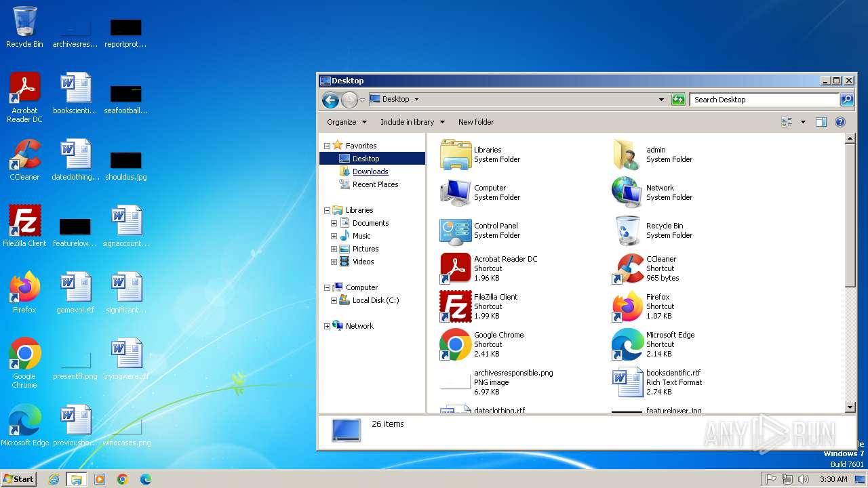Toggle the preview pane button
Image resolution: width=868 pixels, height=488 pixels.
821,122
